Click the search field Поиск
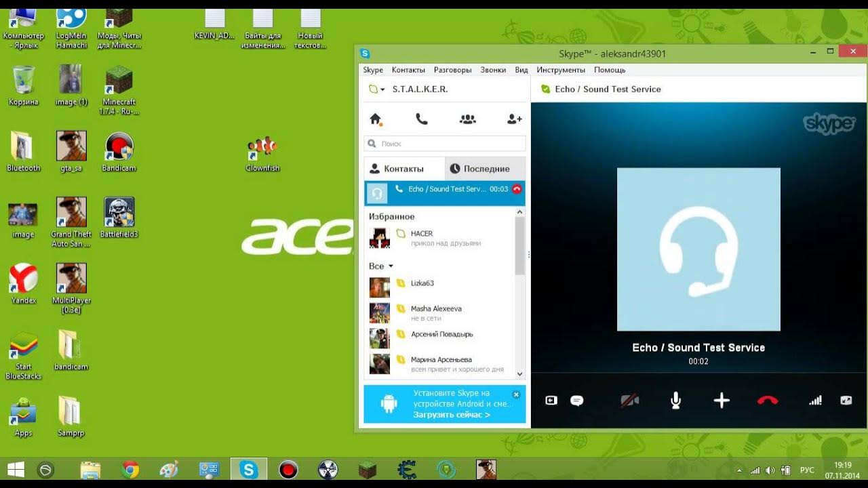This screenshot has height=488, width=868. 445,144
